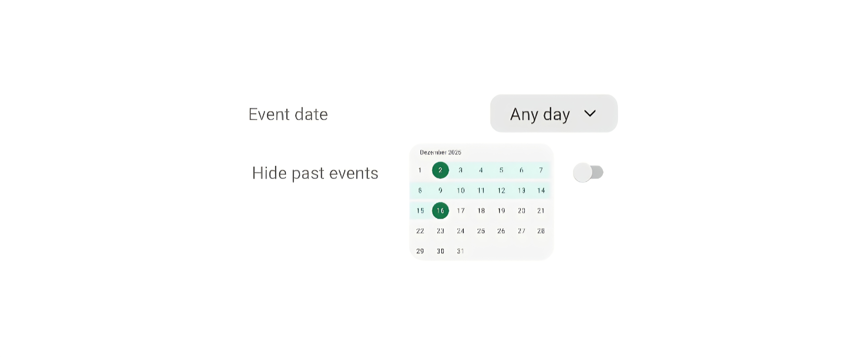
Task: Choose day 28 in the calendar
Action: pos(541,231)
